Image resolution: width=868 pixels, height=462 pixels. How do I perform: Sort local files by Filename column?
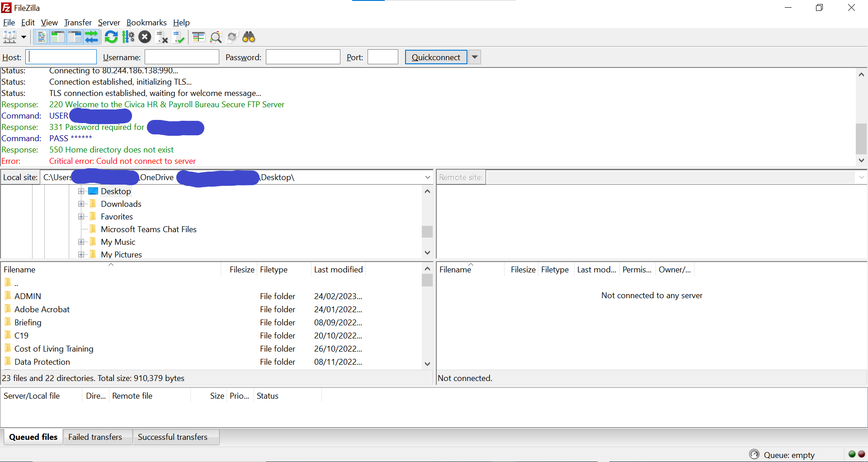111,270
